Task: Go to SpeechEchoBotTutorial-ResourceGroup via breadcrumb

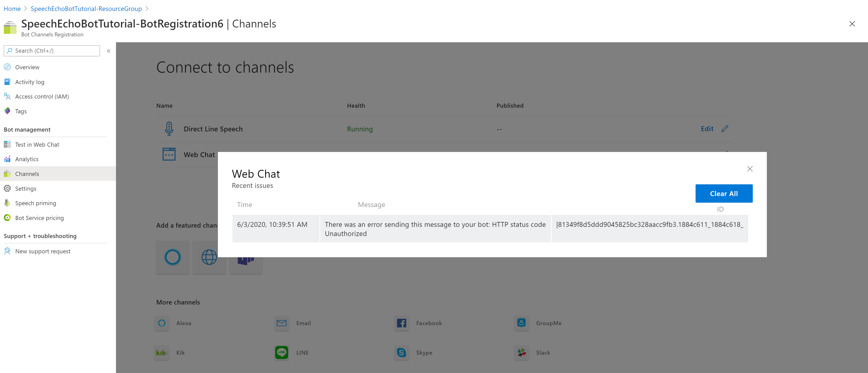Action: coord(86,8)
